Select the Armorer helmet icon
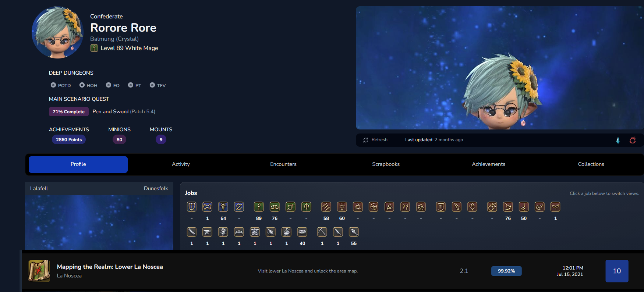This screenshot has height=292, width=644. tap(223, 232)
